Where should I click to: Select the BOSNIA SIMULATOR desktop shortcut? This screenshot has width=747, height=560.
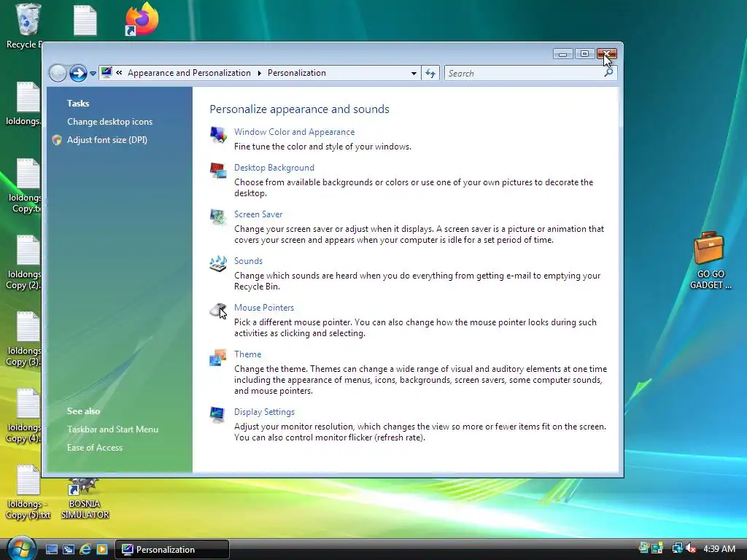[85, 497]
